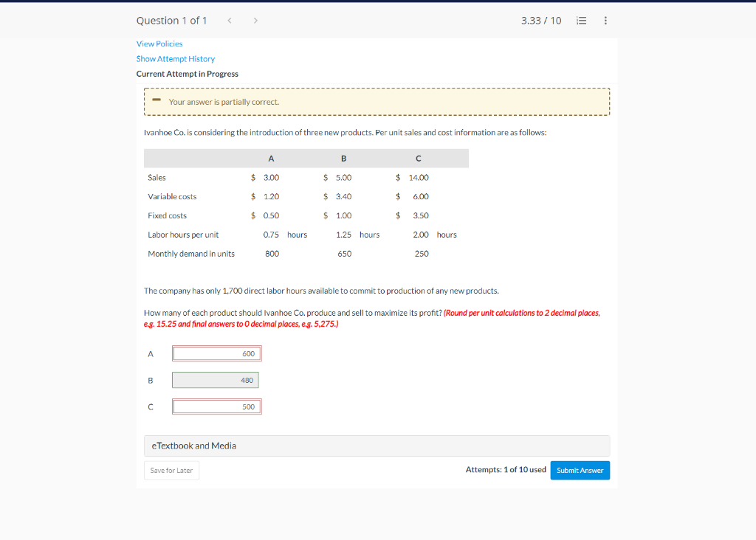
Task: Click the previous question chevron arrow
Action: click(230, 21)
